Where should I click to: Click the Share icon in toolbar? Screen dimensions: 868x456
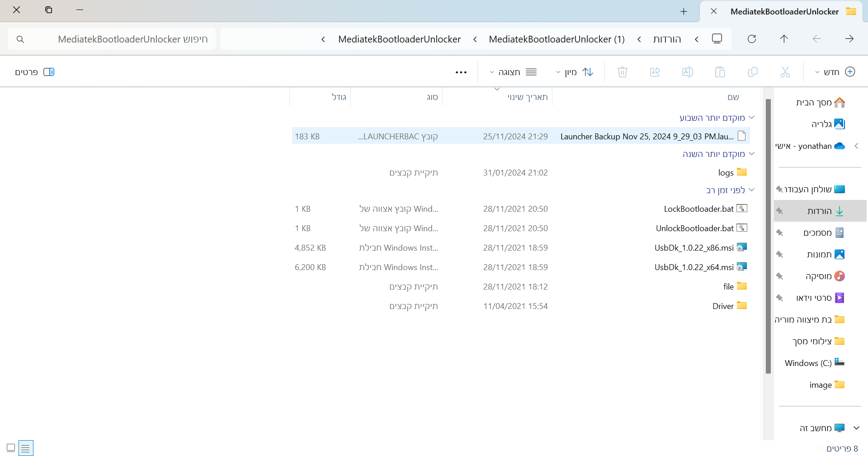pyautogui.click(x=655, y=72)
